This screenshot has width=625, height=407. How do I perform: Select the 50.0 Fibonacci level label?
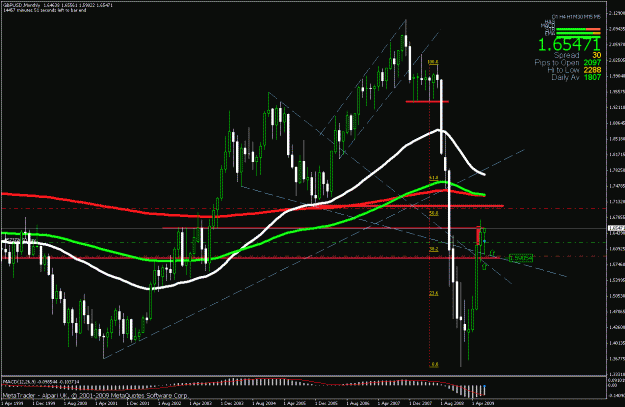click(434, 213)
